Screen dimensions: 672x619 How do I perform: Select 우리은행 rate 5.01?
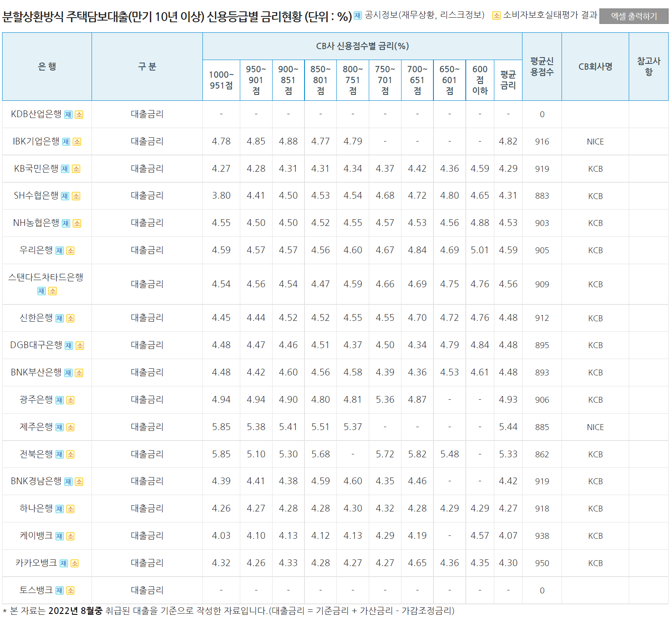tap(480, 250)
